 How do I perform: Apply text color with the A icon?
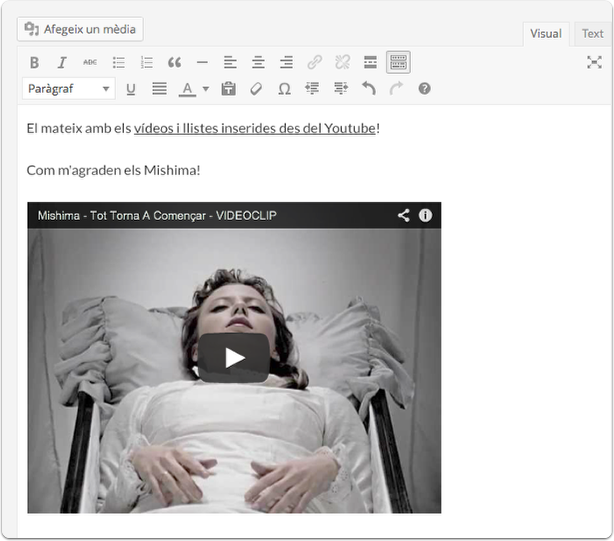[x=187, y=89]
